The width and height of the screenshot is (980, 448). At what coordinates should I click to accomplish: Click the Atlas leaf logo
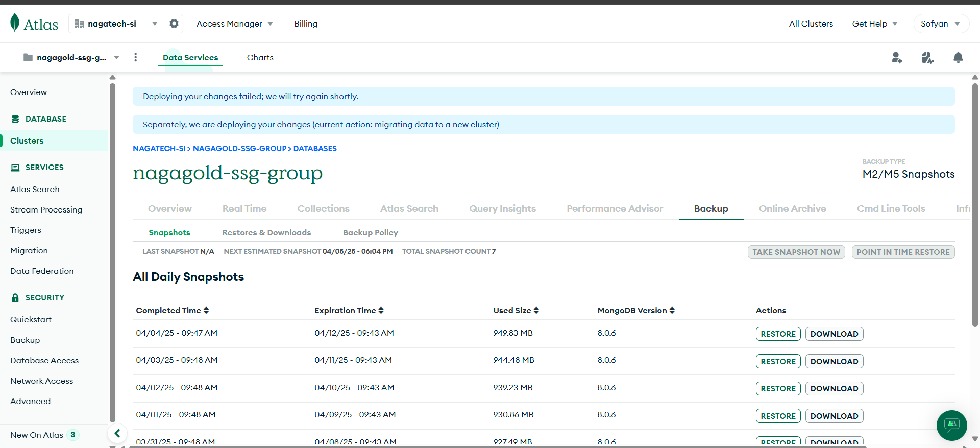point(15,23)
